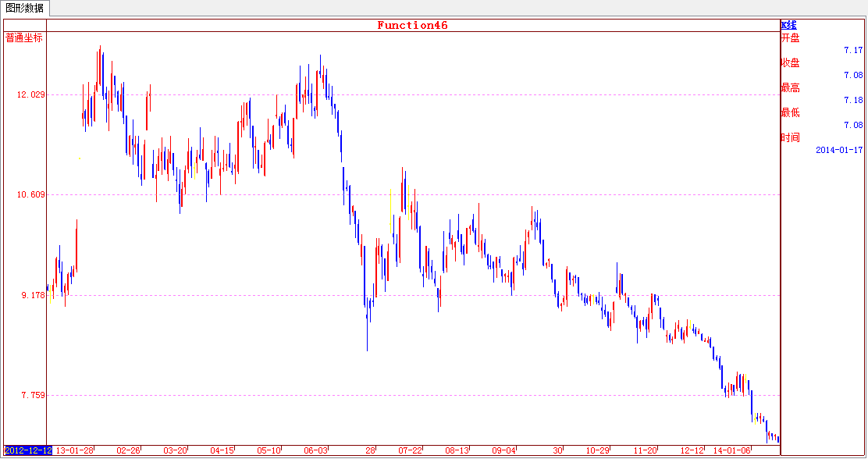Click the 13-01-28 date marker

(75, 450)
